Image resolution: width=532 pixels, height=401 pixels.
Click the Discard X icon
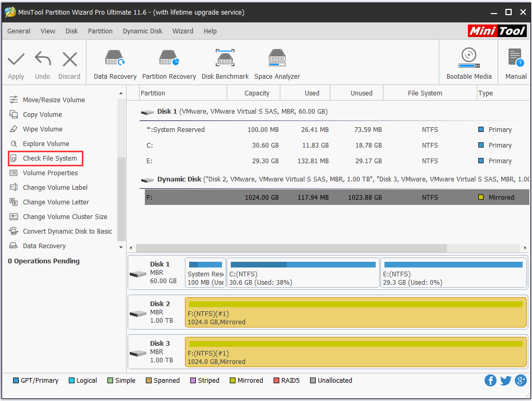69,59
